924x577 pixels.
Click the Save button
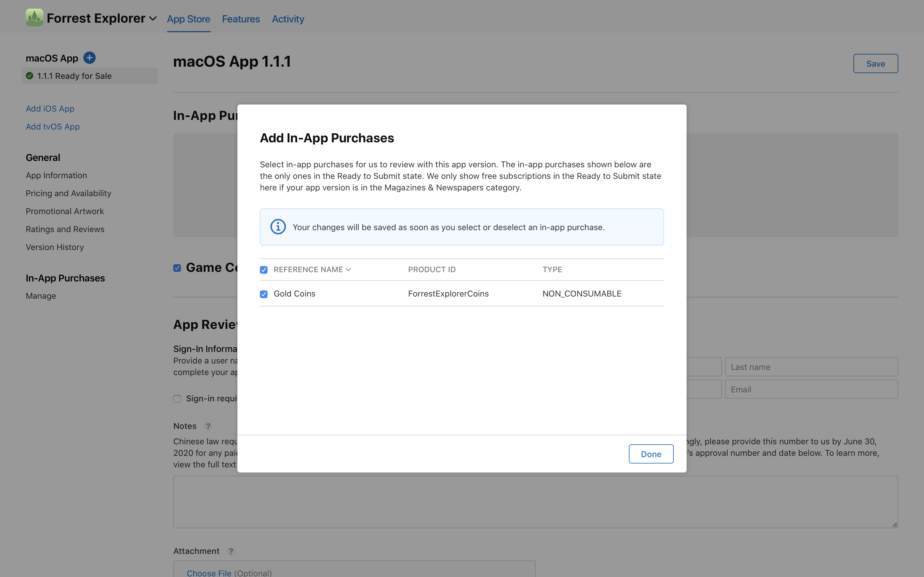click(x=875, y=64)
